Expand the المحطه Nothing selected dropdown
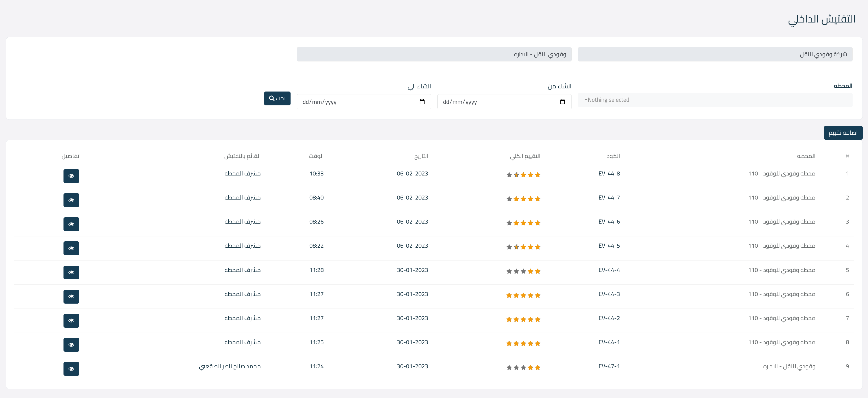 click(x=715, y=100)
